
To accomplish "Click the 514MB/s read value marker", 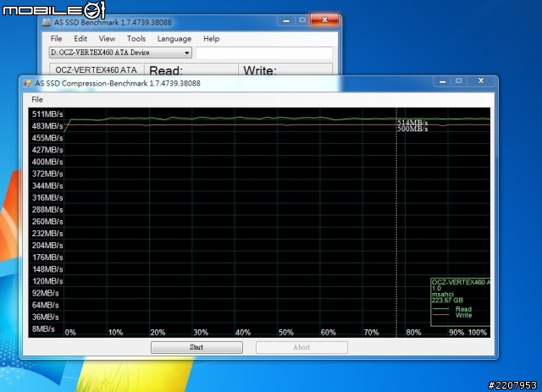I will [x=412, y=123].
